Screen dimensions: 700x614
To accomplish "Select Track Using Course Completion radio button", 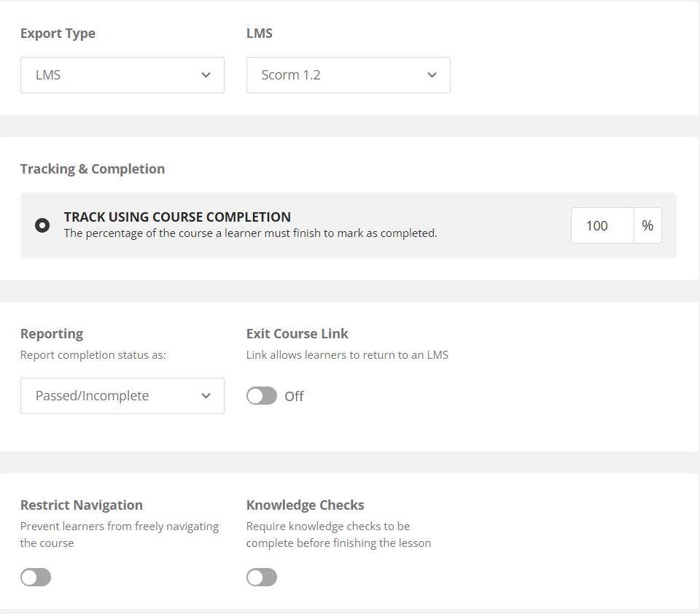I will 42,225.
